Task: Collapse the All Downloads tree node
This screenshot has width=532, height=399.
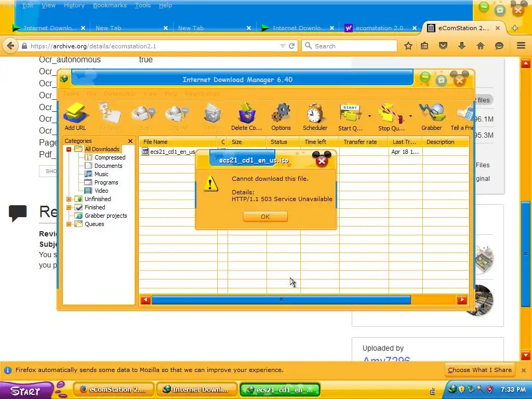Action: [x=69, y=149]
